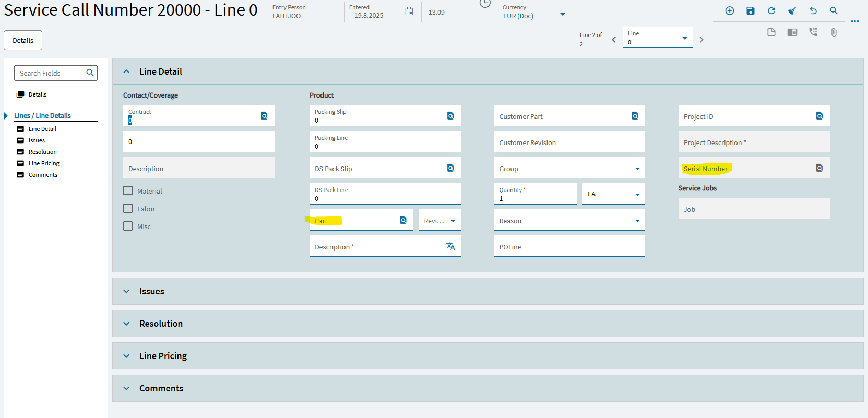Open the Currency dropdown
868x418 pixels.
(x=562, y=15)
